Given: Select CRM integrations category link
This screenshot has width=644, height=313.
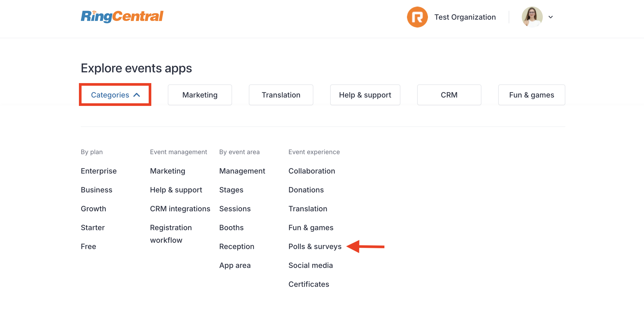Looking at the screenshot, I should 180,209.
